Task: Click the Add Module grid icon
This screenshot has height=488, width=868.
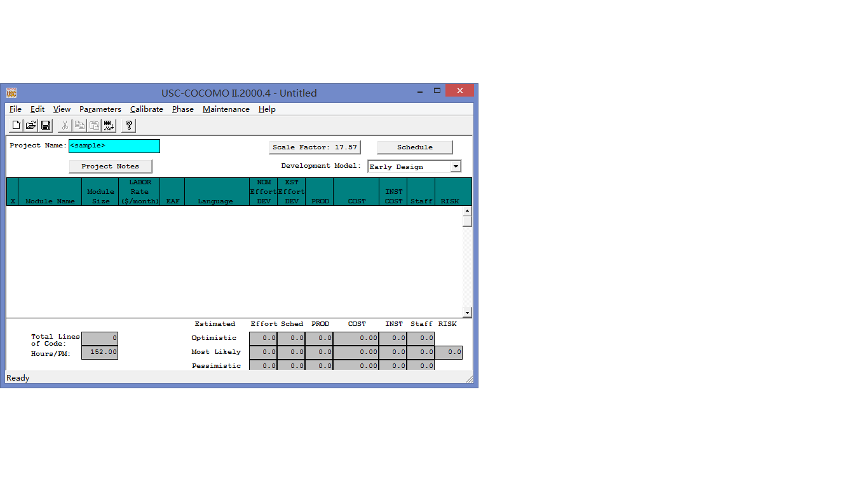Action: (x=109, y=125)
